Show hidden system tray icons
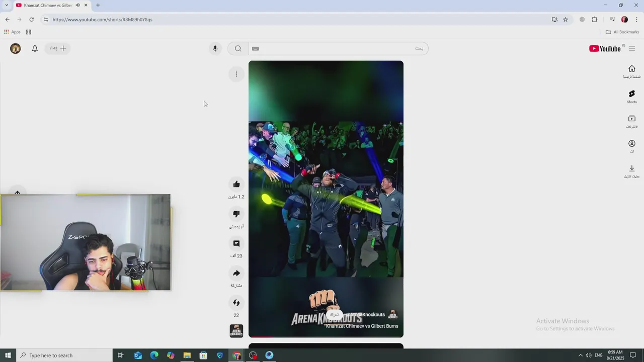This screenshot has height=362, width=644. [580, 355]
